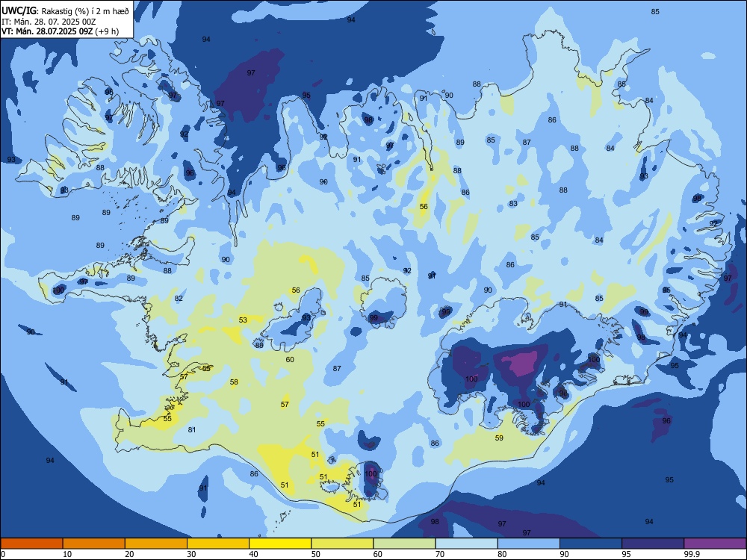Click the '60' humidity value on the map

coord(290,360)
